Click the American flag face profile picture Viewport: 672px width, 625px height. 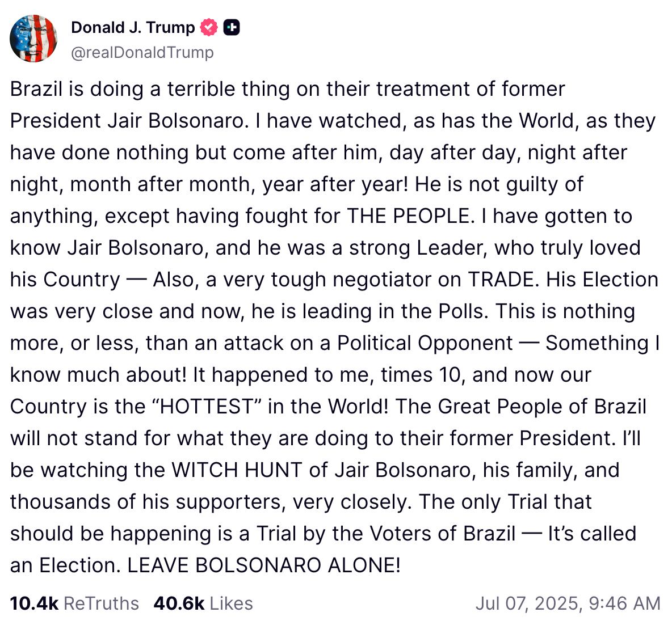point(34,37)
